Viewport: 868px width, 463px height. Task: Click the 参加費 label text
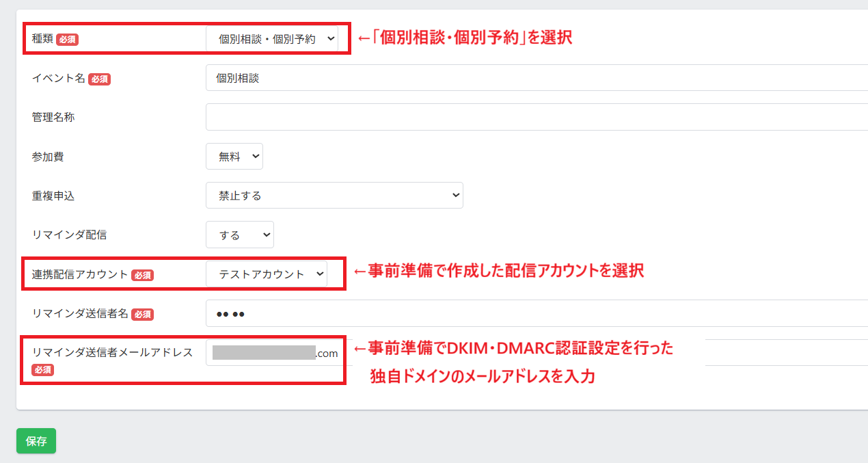[x=48, y=157]
